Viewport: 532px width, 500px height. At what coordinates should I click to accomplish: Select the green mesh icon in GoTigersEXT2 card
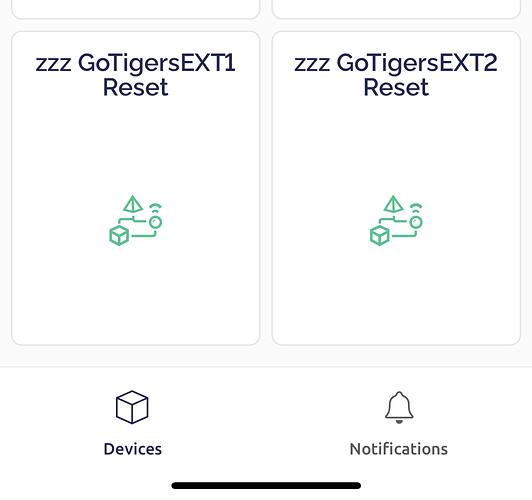[x=396, y=220]
